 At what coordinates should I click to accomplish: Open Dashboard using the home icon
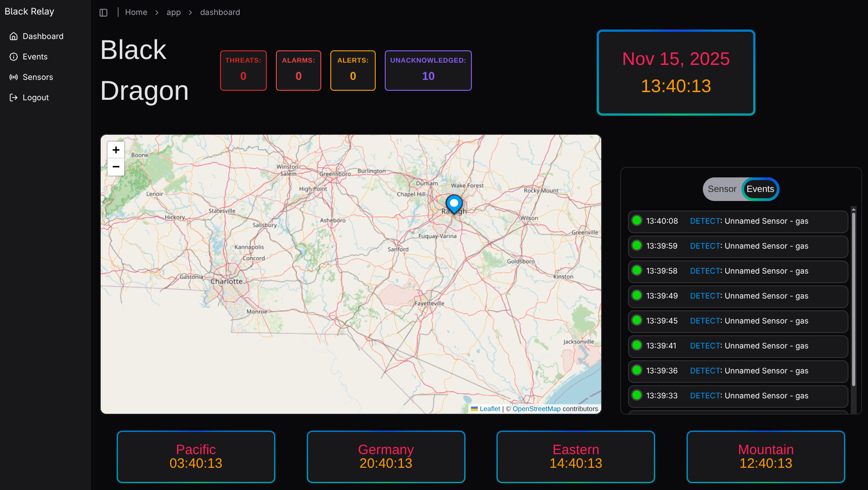coord(14,36)
